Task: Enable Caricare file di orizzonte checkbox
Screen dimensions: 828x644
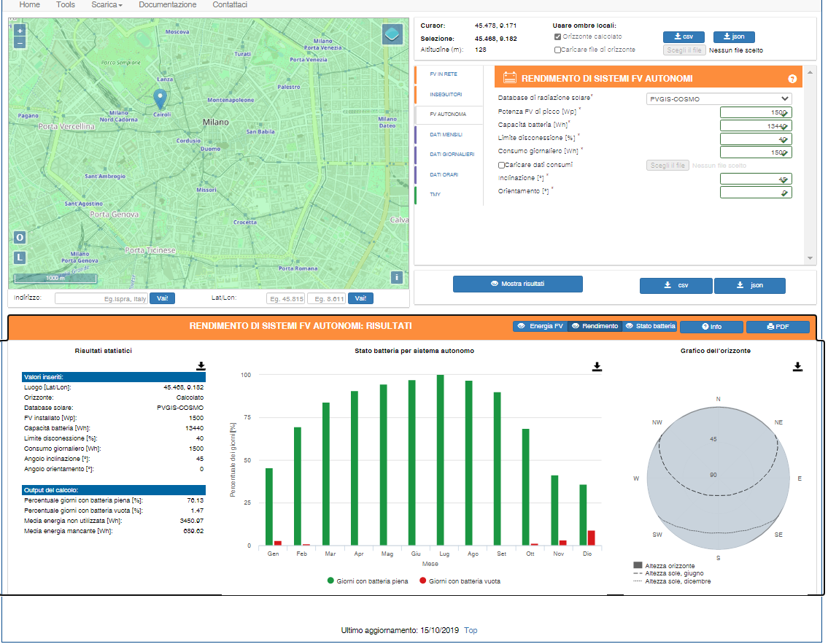Action: 557,50
